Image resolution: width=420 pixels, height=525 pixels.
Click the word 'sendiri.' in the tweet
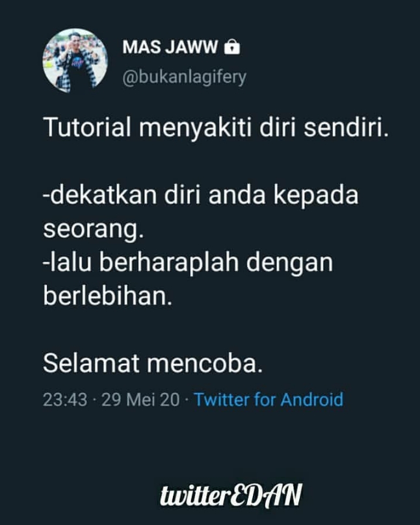pos(347,127)
